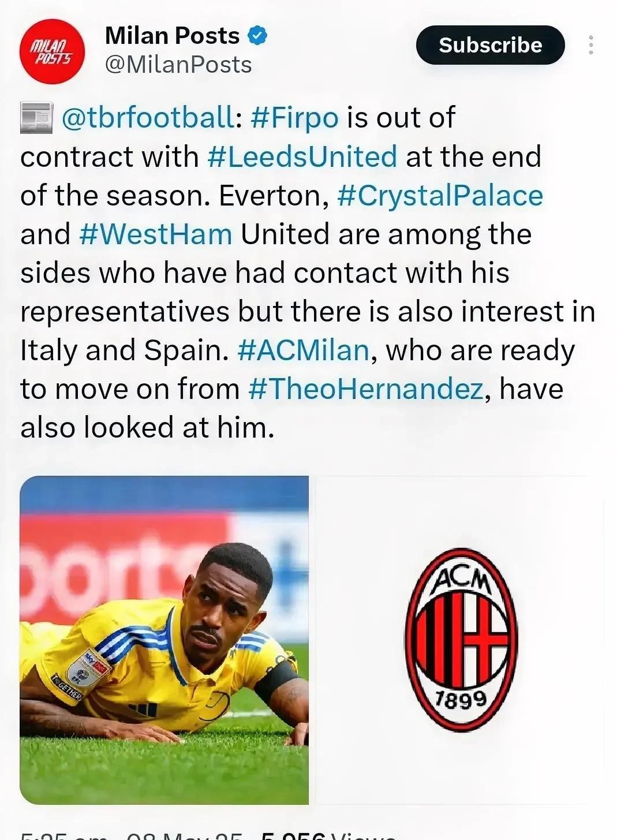Screen dimensions: 617x840
Task: Click the #TheoHernandez hashtag
Action: click(x=365, y=389)
